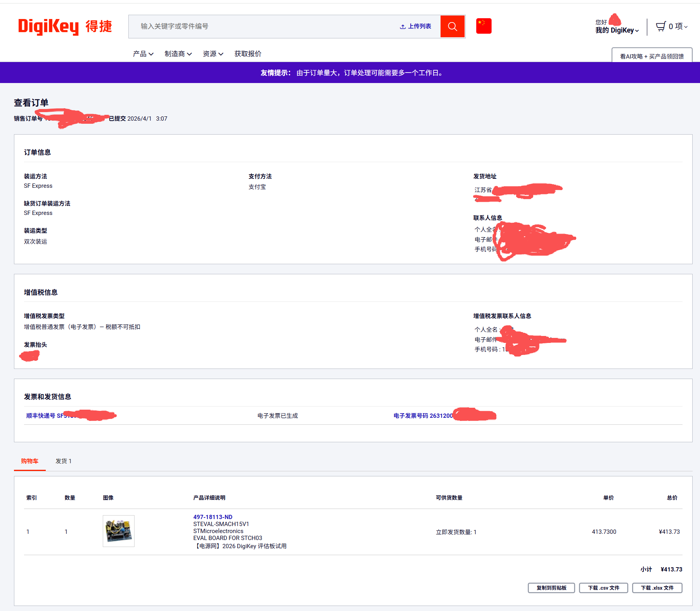The width and height of the screenshot is (700, 611).
Task: Click the 友情提示 notice banner text
Action: click(x=352, y=73)
